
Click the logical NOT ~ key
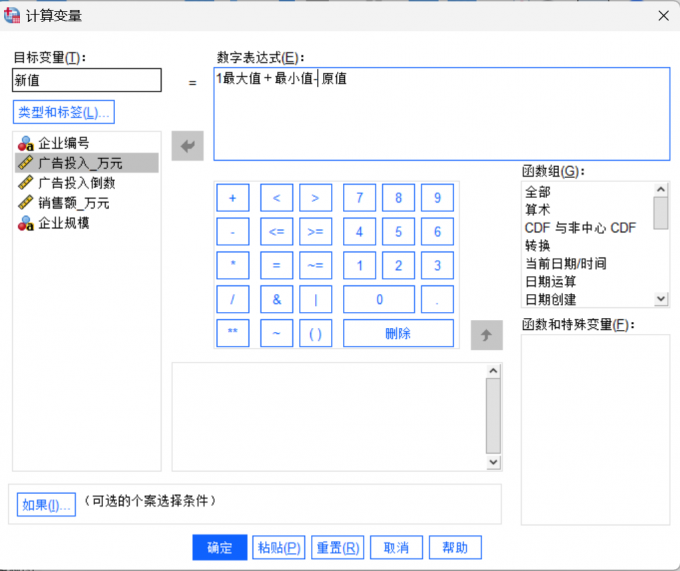click(277, 333)
